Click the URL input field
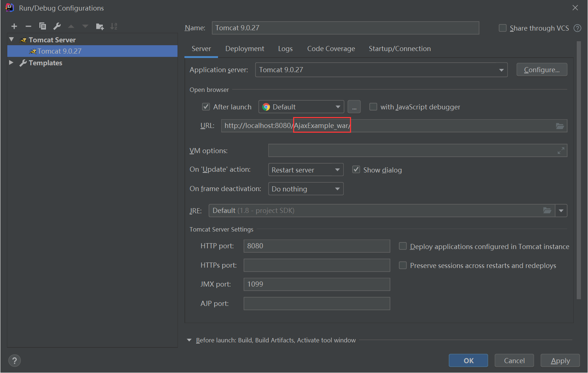This screenshot has width=588, height=373. pyautogui.click(x=394, y=126)
